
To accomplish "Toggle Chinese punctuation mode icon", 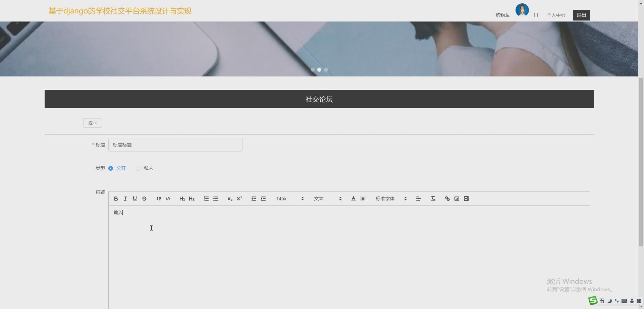I will click(616, 301).
